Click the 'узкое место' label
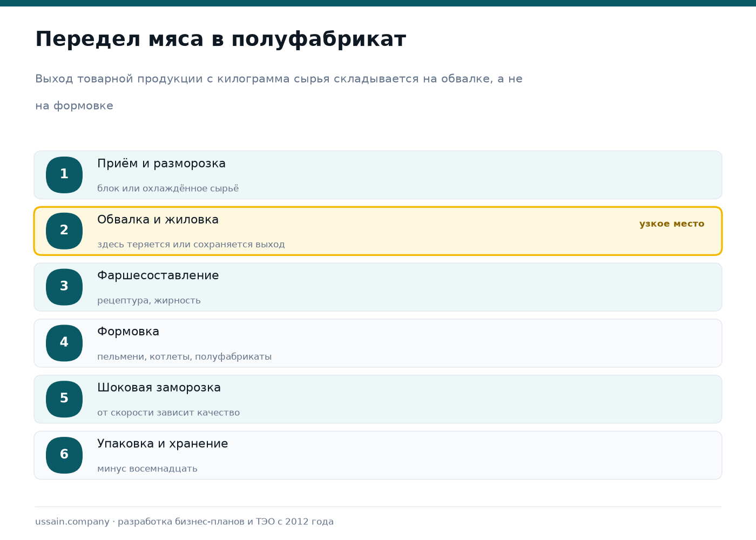 tap(672, 224)
